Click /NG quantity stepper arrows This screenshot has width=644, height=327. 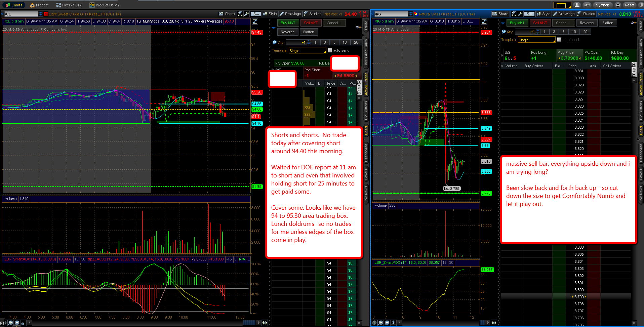pyautogui.click(x=538, y=32)
